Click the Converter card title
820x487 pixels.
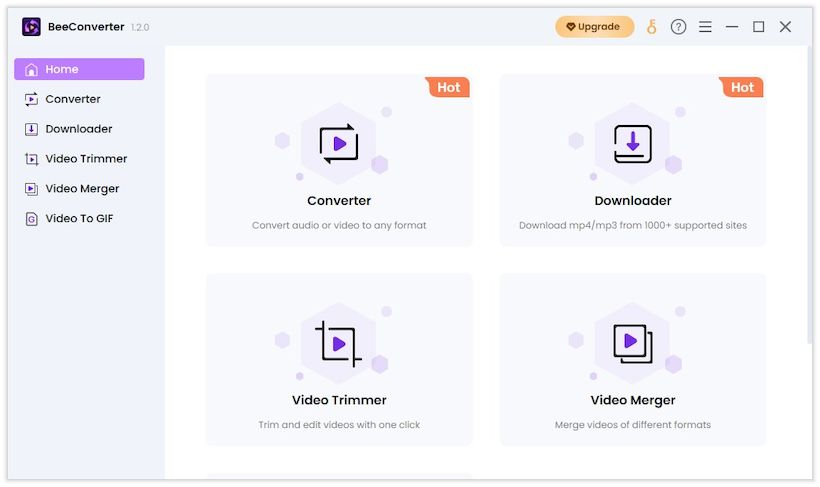339,200
